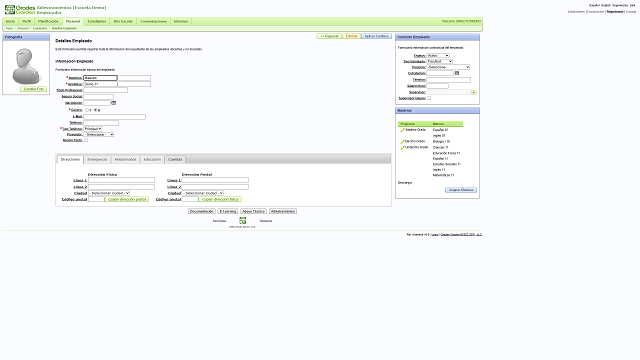Open the Personal menu tab

tap(73, 21)
